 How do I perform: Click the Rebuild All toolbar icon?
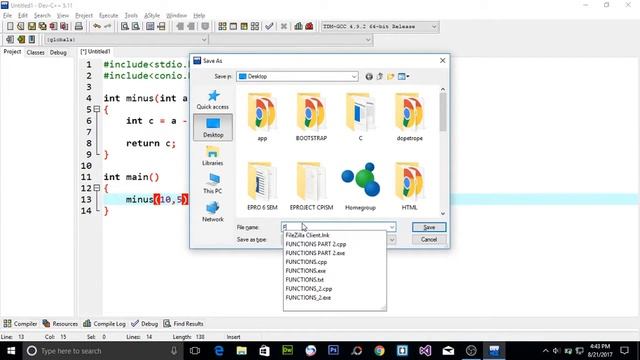point(255,27)
